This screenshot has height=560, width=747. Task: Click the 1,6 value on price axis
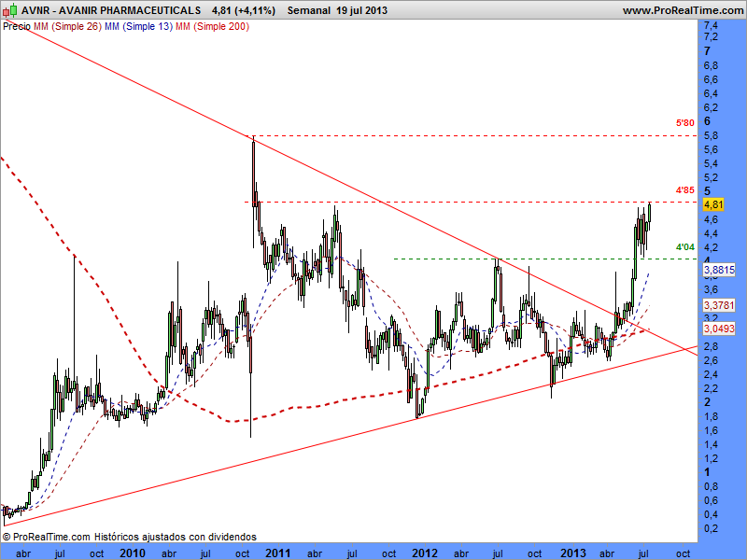(x=711, y=430)
